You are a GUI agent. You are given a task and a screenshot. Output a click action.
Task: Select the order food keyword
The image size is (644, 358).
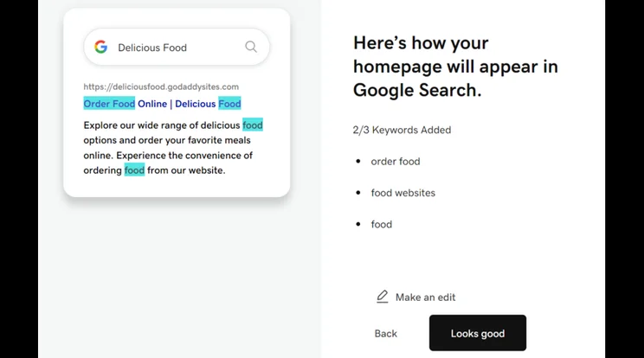(396, 162)
